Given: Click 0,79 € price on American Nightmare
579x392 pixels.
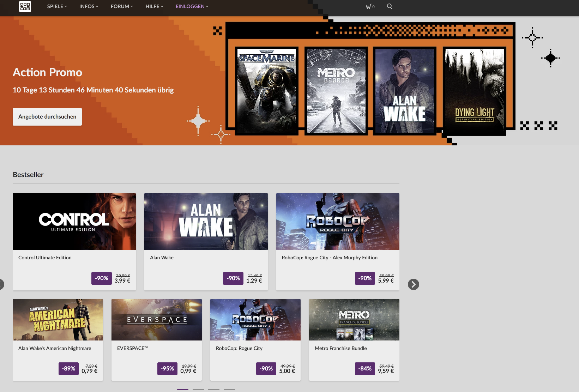Looking at the screenshot, I should pyautogui.click(x=90, y=371).
